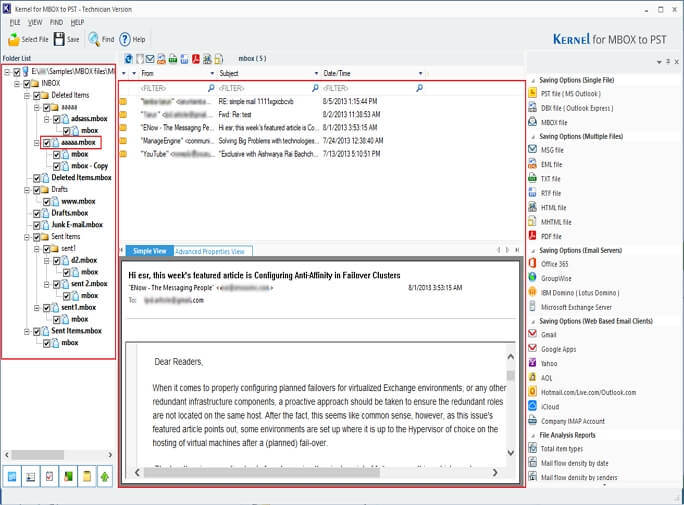Choose Company IMAP Account option
684x505 pixels.
click(x=573, y=421)
